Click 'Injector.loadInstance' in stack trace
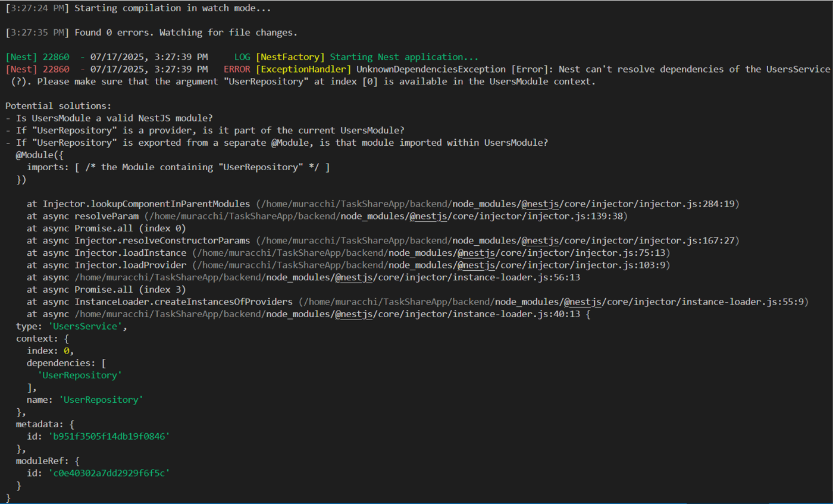 (130, 253)
